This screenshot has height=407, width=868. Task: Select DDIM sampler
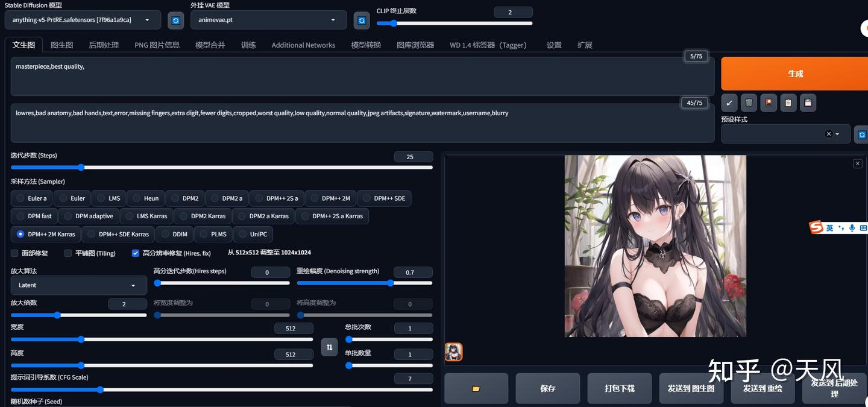tap(174, 234)
